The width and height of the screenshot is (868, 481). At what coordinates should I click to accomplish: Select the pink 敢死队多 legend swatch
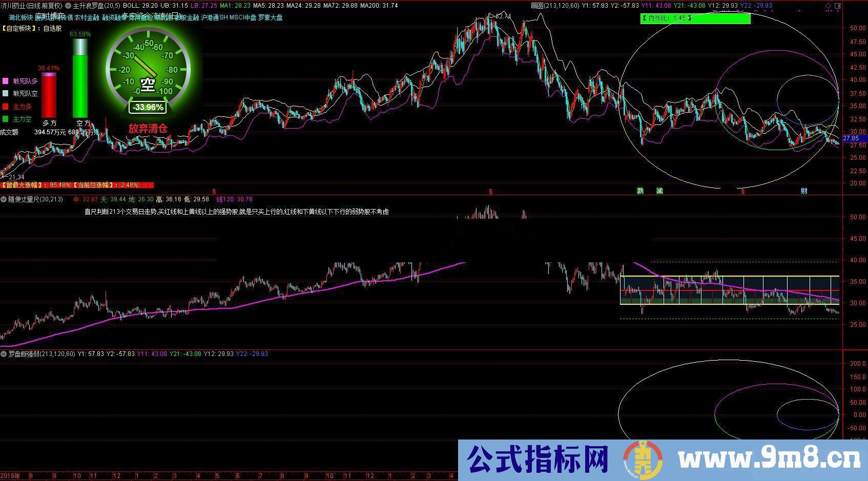tap(6, 81)
